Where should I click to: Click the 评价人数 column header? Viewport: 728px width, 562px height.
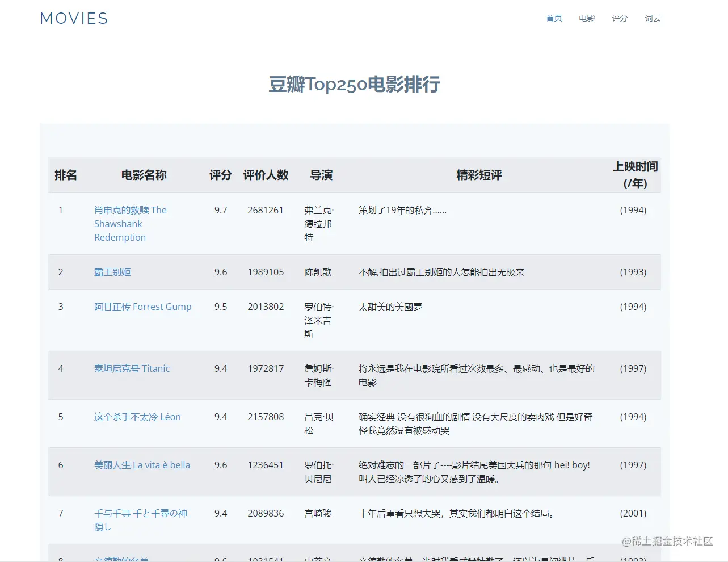[x=266, y=175]
